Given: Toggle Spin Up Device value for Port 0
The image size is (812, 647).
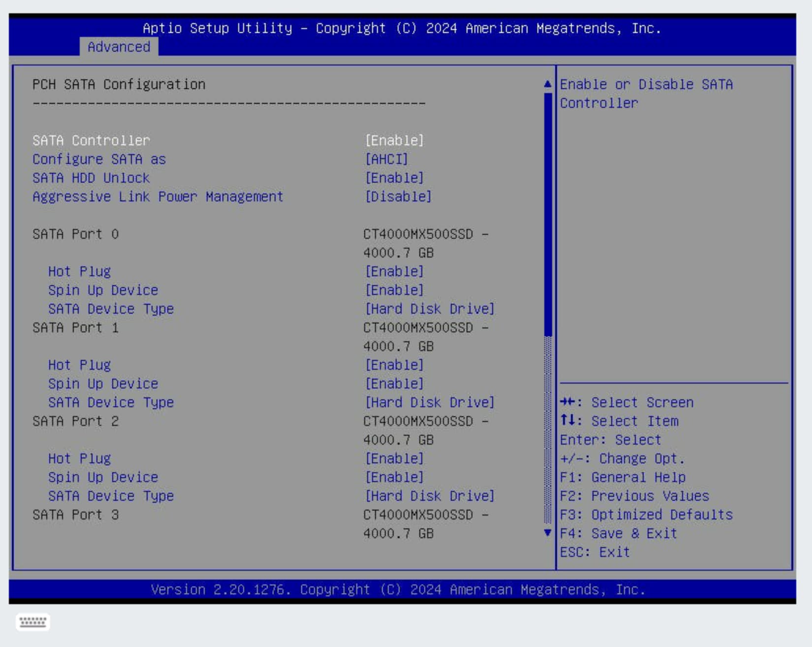Looking at the screenshot, I should (394, 290).
